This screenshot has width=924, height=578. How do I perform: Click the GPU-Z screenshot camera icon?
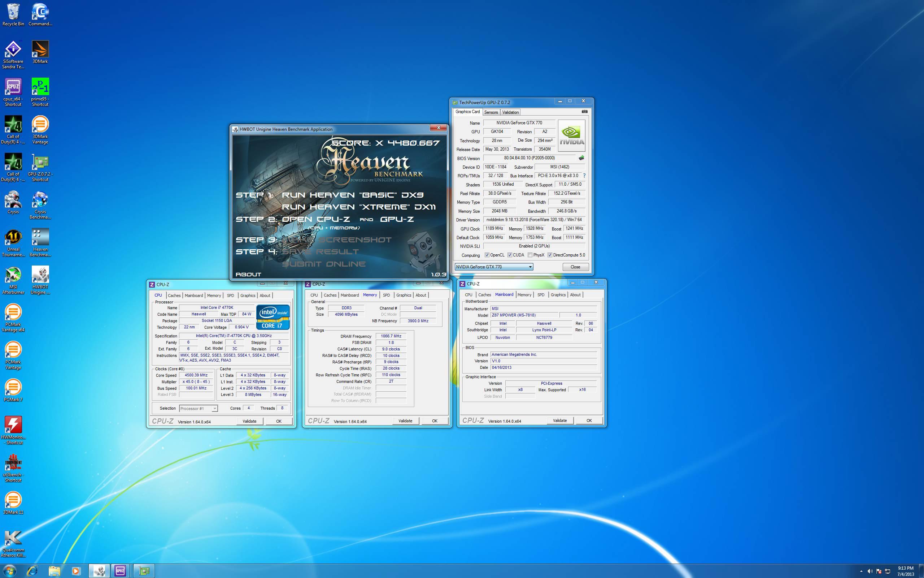[584, 112]
